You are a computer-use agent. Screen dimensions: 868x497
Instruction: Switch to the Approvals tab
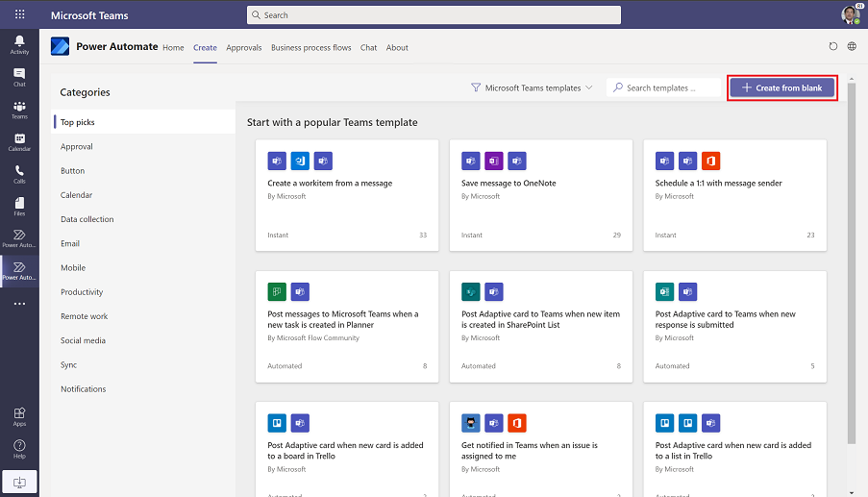click(x=243, y=48)
